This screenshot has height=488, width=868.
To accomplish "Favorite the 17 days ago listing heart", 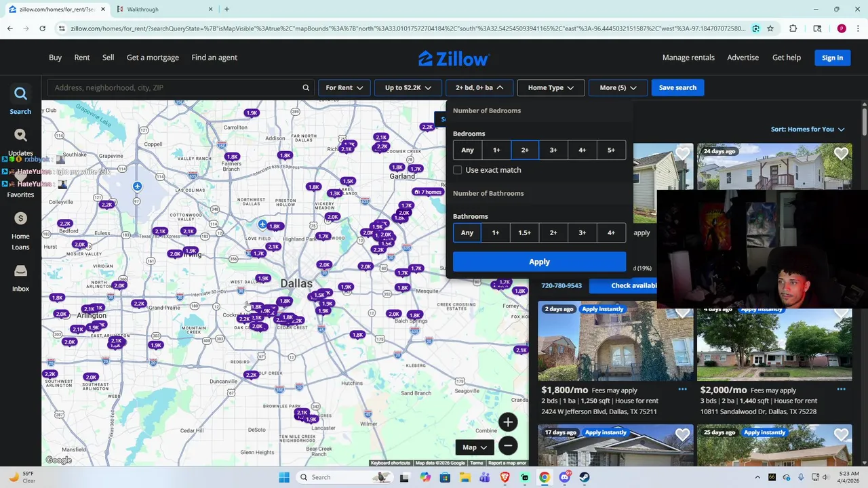I will point(682,434).
